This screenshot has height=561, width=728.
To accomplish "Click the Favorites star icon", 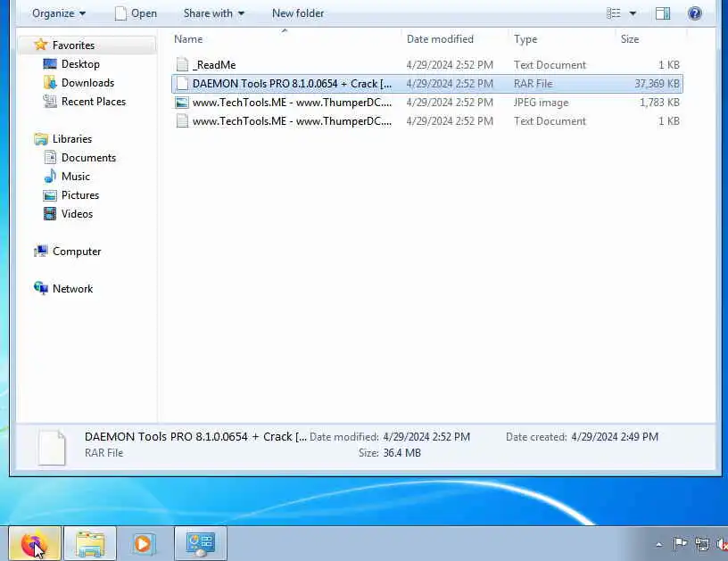I will (41, 45).
